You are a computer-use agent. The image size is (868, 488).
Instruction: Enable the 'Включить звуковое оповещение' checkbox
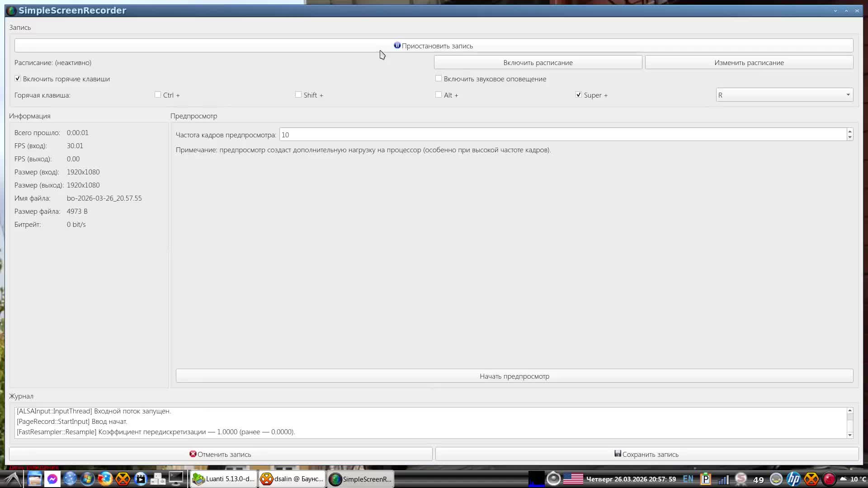(439, 79)
